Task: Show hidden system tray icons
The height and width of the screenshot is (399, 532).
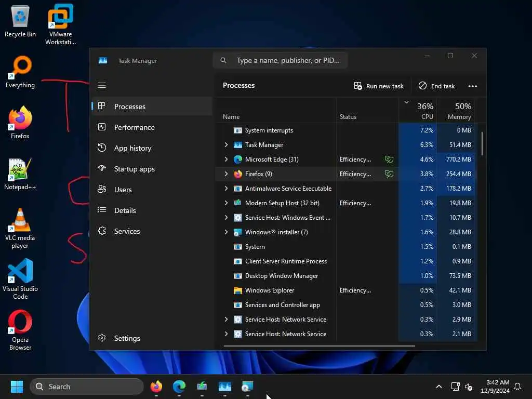Action: point(438,387)
